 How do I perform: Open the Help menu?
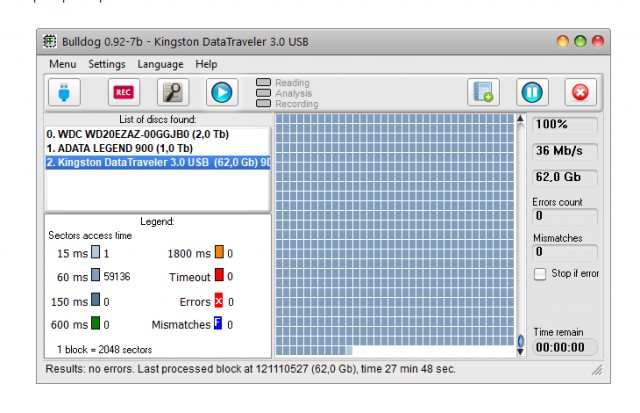pos(206,64)
